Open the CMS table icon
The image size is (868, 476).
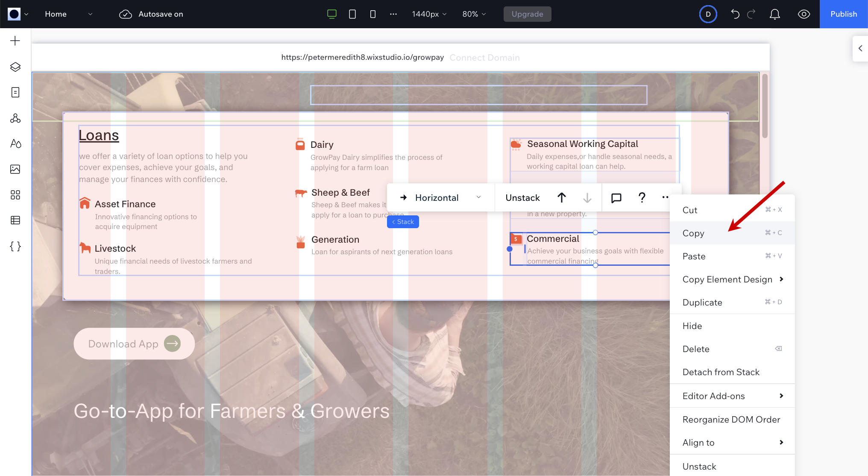(15, 220)
